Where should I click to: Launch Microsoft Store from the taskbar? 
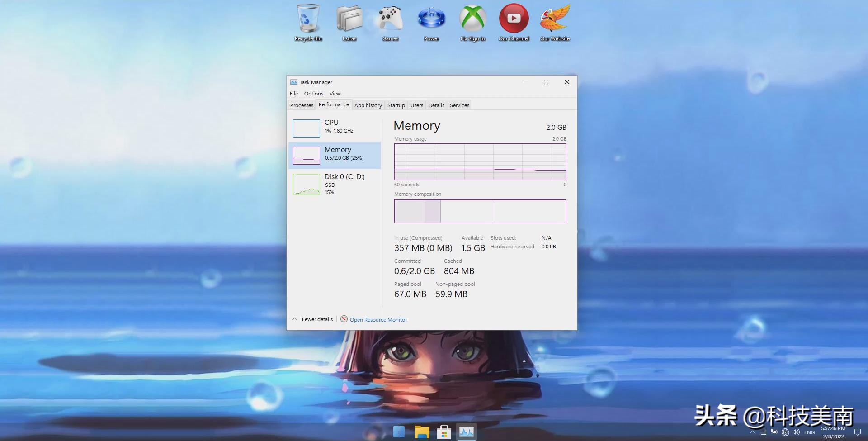click(x=444, y=432)
